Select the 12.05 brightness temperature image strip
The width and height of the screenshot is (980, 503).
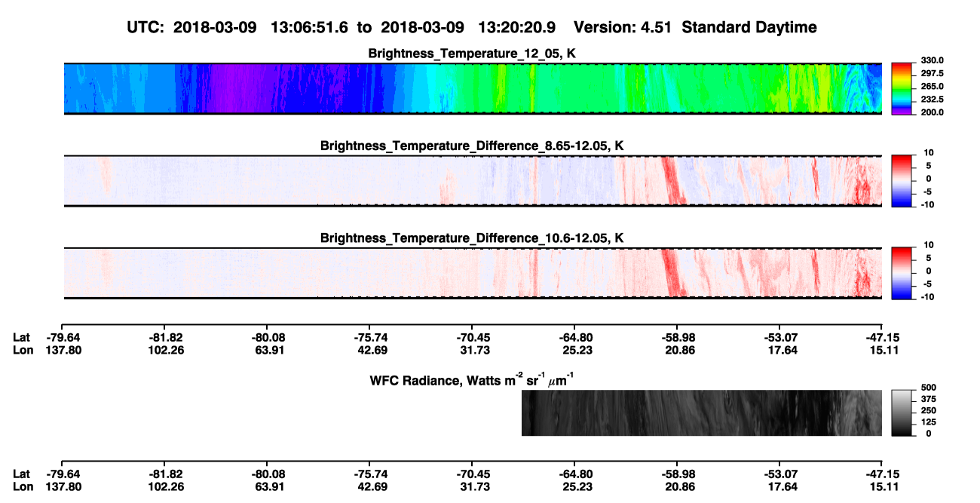pyautogui.click(x=473, y=88)
